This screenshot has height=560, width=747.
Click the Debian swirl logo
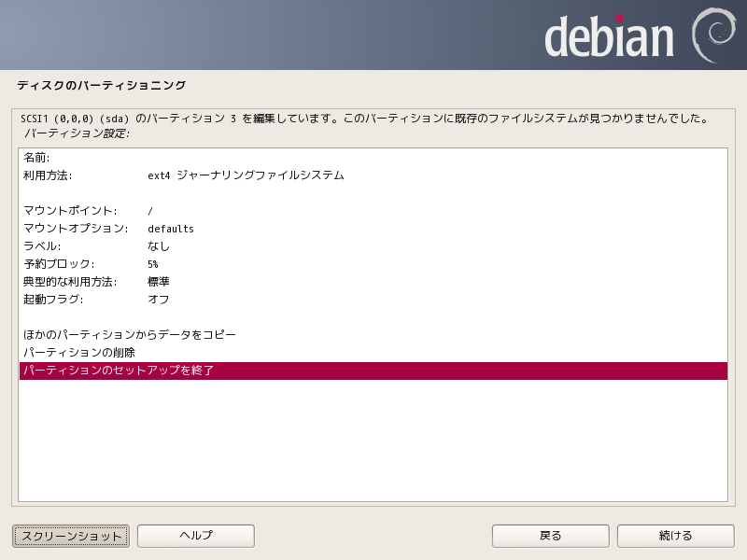pos(714,35)
